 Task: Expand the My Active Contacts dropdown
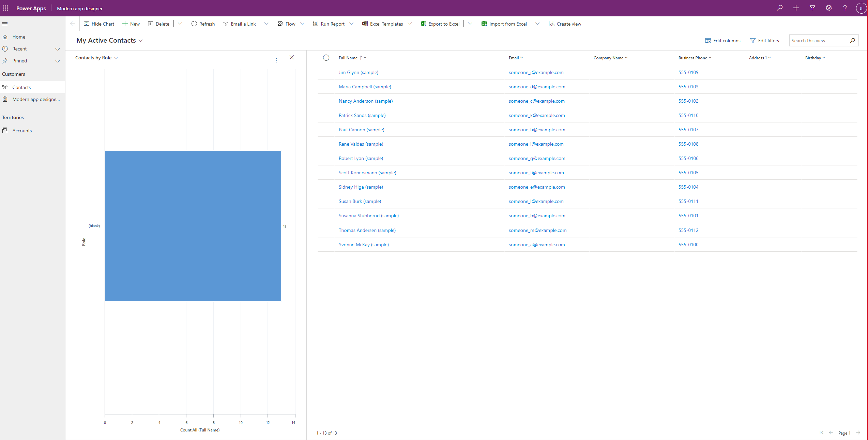click(x=142, y=40)
